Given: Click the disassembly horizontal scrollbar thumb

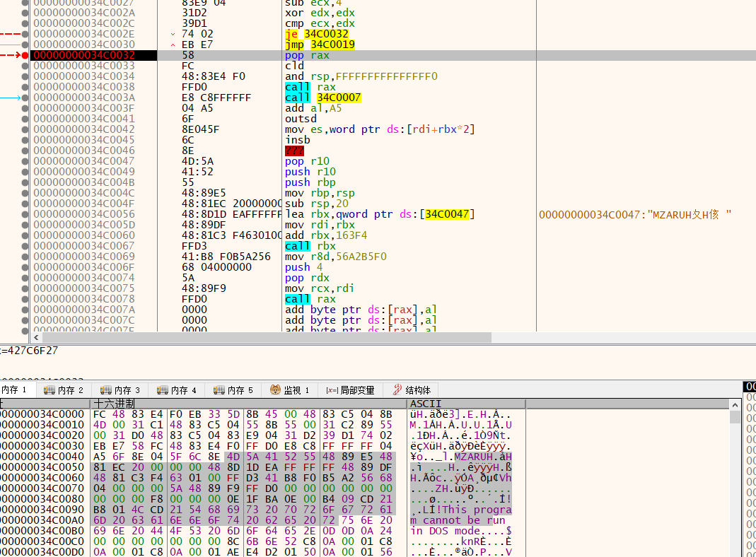Looking at the screenshot, I should click(x=267, y=337).
